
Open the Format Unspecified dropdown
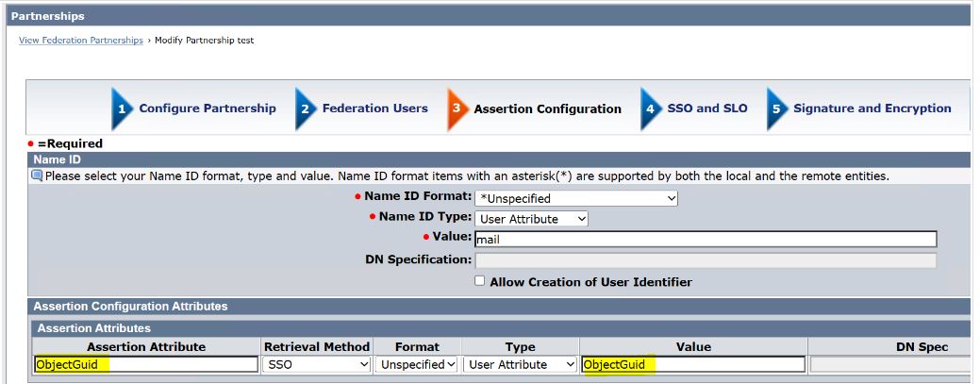[x=417, y=364]
